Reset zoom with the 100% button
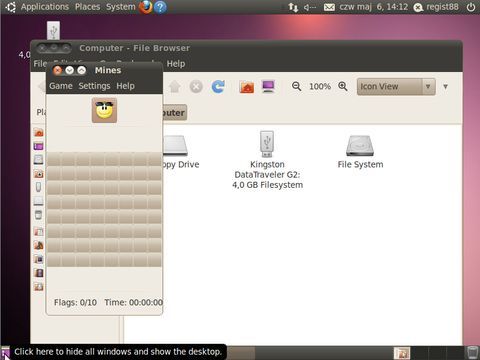The image size is (480, 360). pos(320,87)
